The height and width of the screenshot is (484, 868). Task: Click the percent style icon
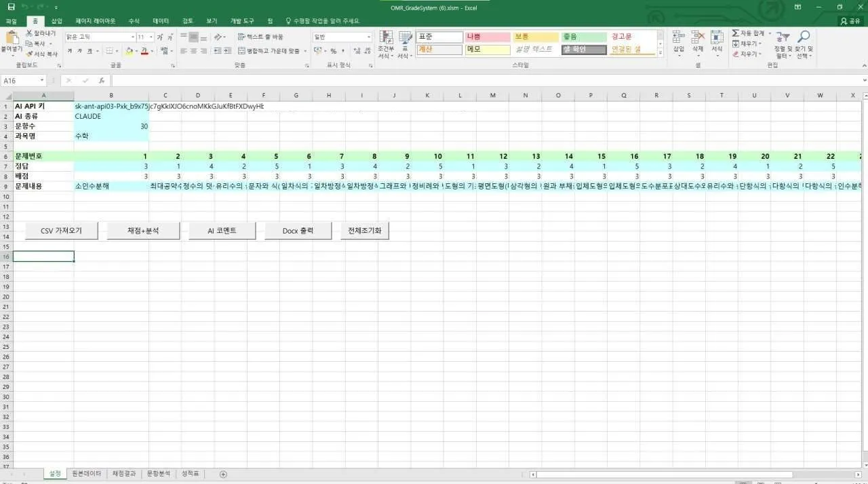click(x=333, y=51)
